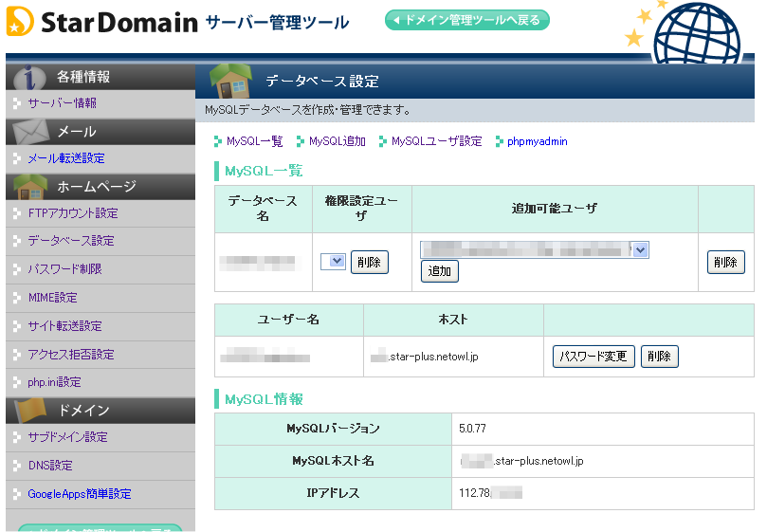Open メール転送設定 in the sidebar
767x532 pixels.
pos(66,158)
